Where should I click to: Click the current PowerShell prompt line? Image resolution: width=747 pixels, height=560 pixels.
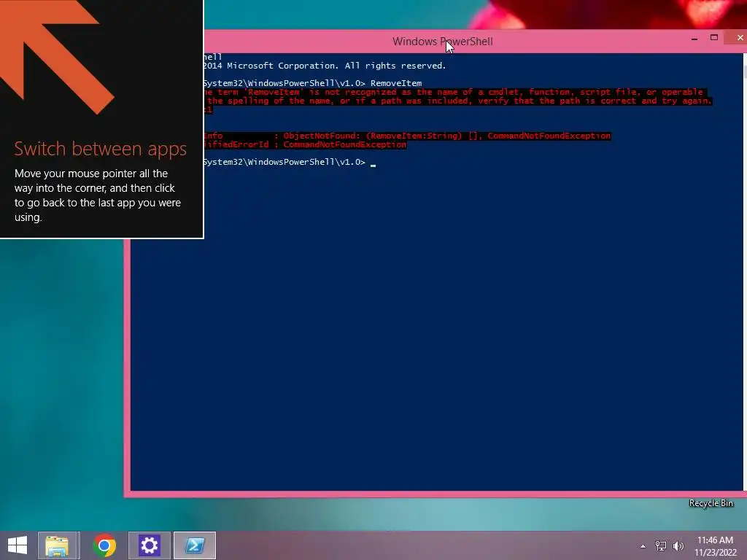[290, 162]
